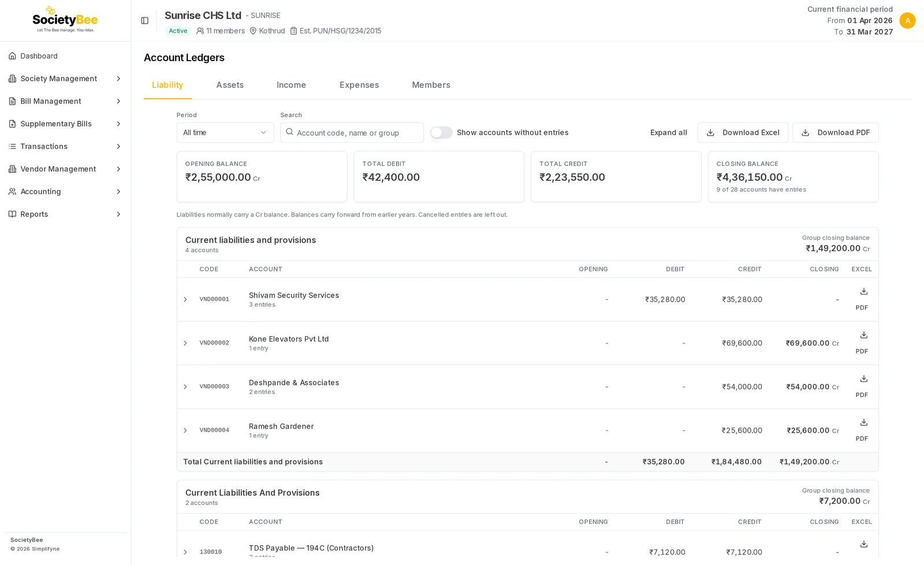The image size is (924, 565).
Task: Switch to the Income tab
Action: pos(291,85)
